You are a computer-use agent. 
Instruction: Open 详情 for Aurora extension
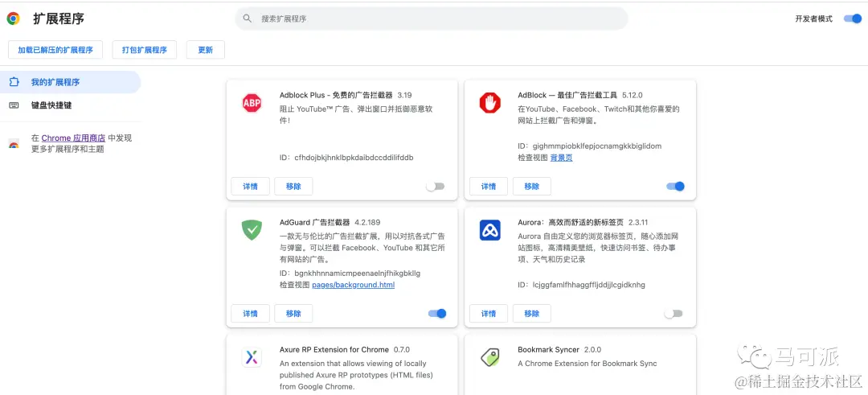tap(489, 314)
